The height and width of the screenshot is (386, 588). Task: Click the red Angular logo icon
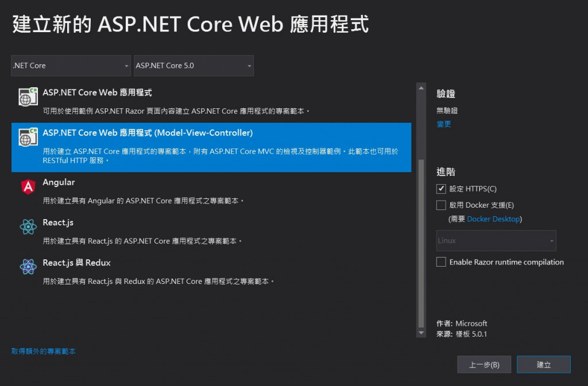coord(28,186)
